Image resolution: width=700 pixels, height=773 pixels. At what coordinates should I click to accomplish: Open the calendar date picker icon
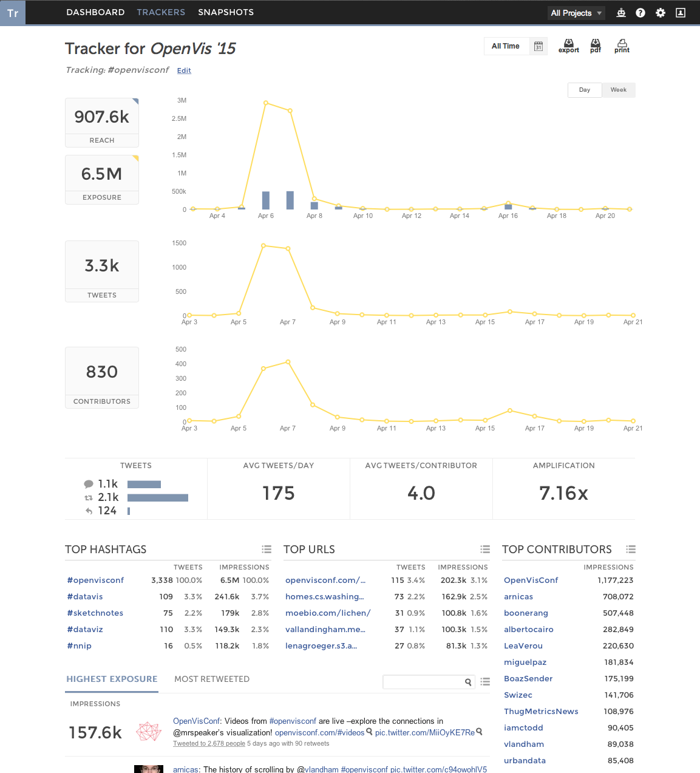tap(538, 46)
